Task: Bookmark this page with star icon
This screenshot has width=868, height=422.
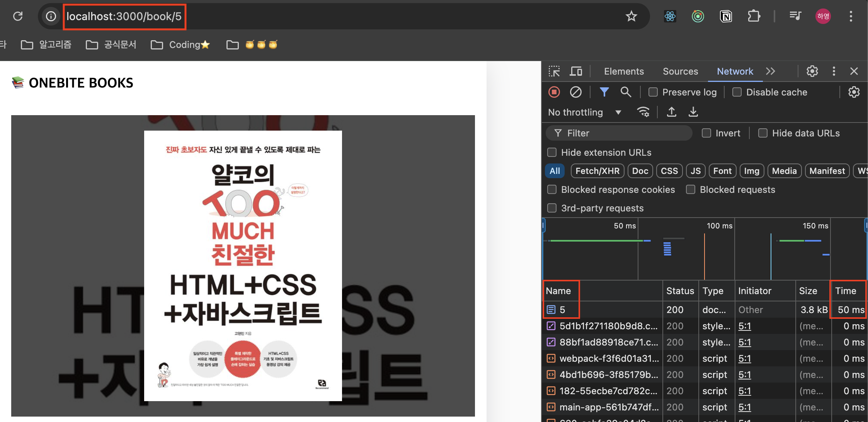Action: 631,16
